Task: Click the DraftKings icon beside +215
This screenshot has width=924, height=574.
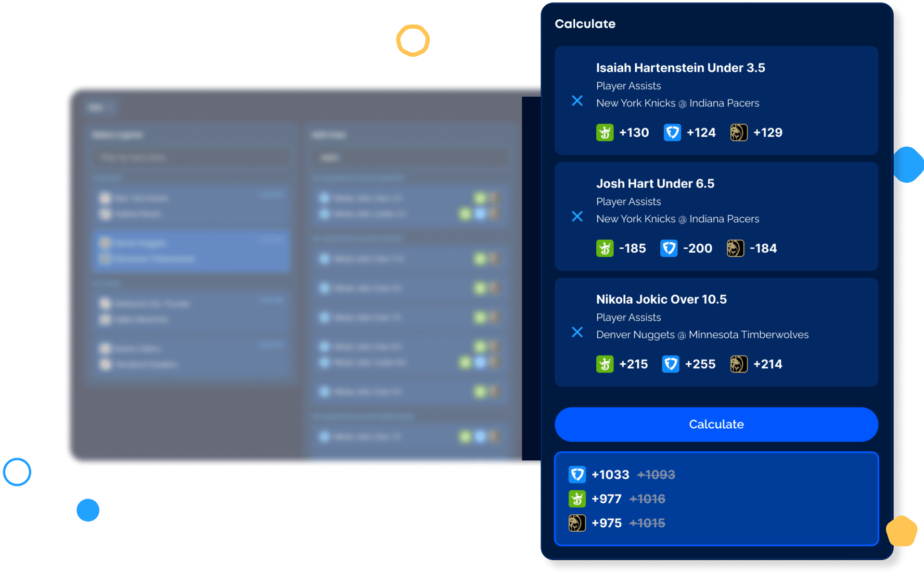Action: [x=604, y=364]
